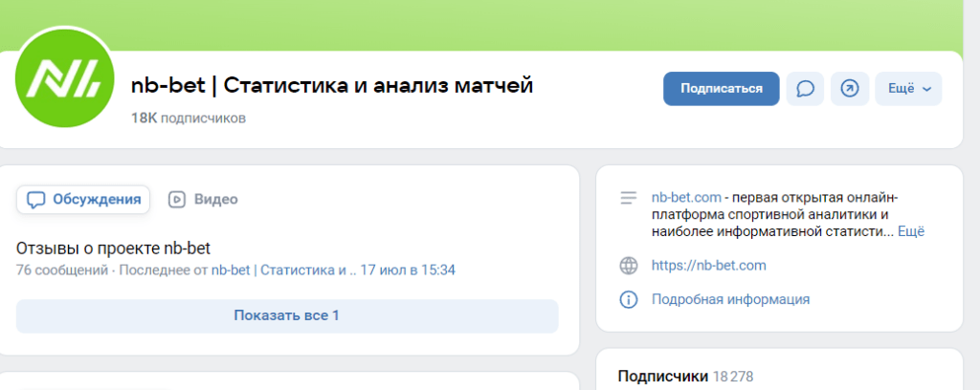Open the Подписчики 18 278 heading
The height and width of the screenshot is (390, 980).
(685, 377)
